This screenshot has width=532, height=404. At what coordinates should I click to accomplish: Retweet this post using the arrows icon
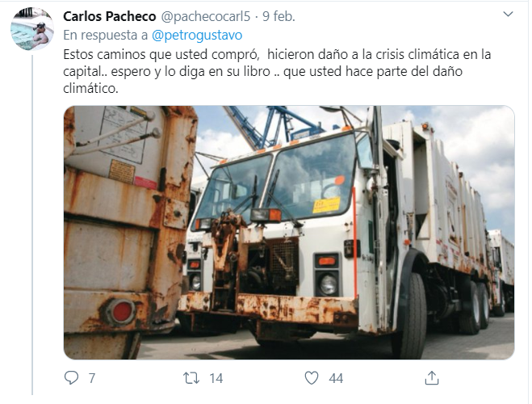click(x=191, y=378)
